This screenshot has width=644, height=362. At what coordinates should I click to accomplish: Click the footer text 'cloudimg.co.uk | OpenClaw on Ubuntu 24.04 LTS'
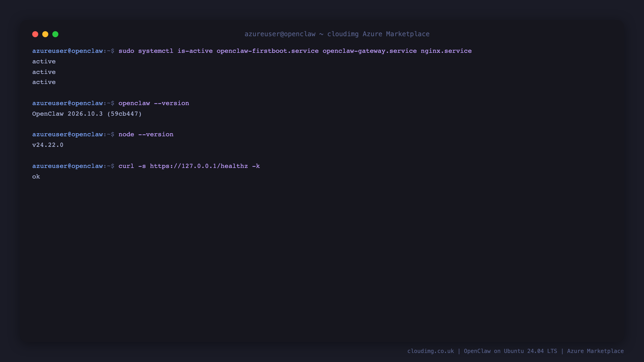(x=482, y=351)
